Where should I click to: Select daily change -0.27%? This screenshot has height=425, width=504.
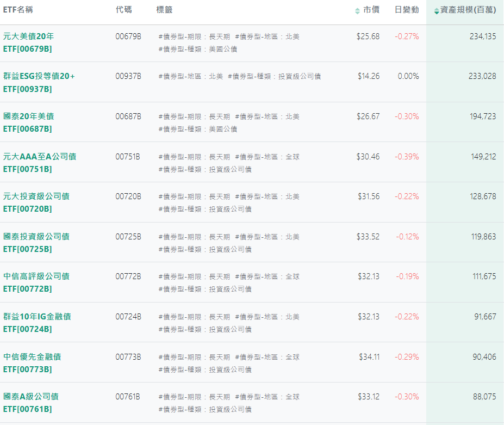coord(407,36)
